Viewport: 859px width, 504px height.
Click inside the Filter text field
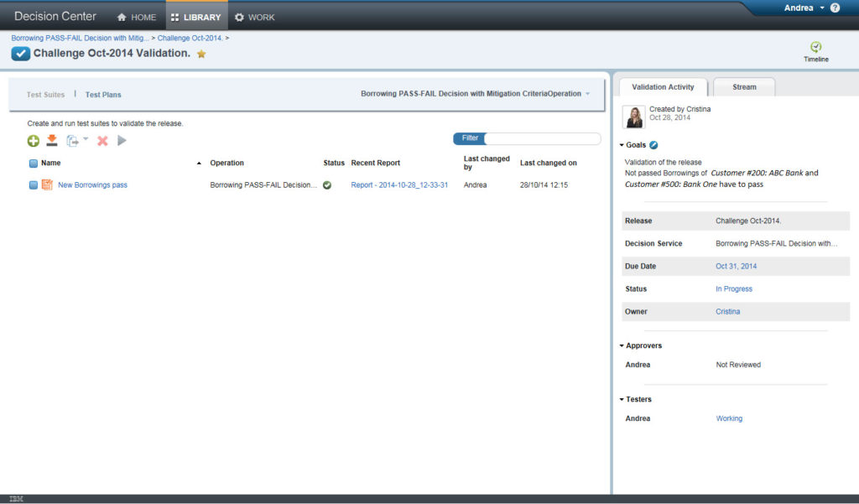point(542,138)
